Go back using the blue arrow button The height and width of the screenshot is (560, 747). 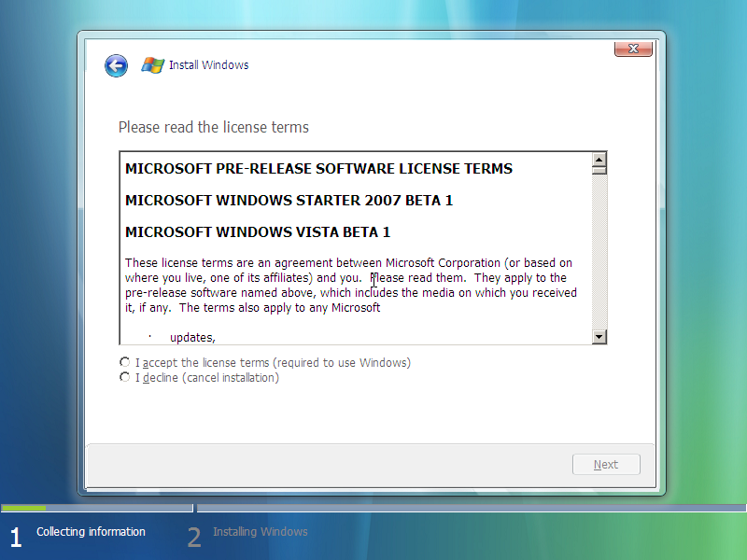tap(116, 65)
